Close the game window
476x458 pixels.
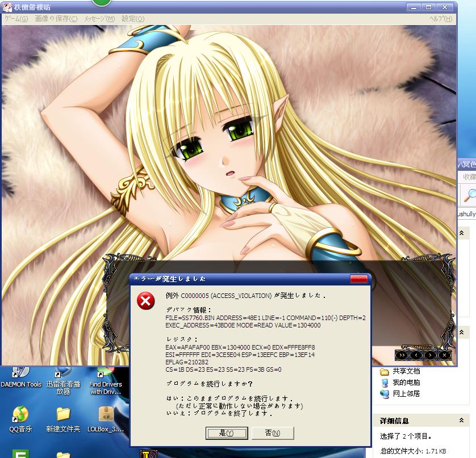445,7
